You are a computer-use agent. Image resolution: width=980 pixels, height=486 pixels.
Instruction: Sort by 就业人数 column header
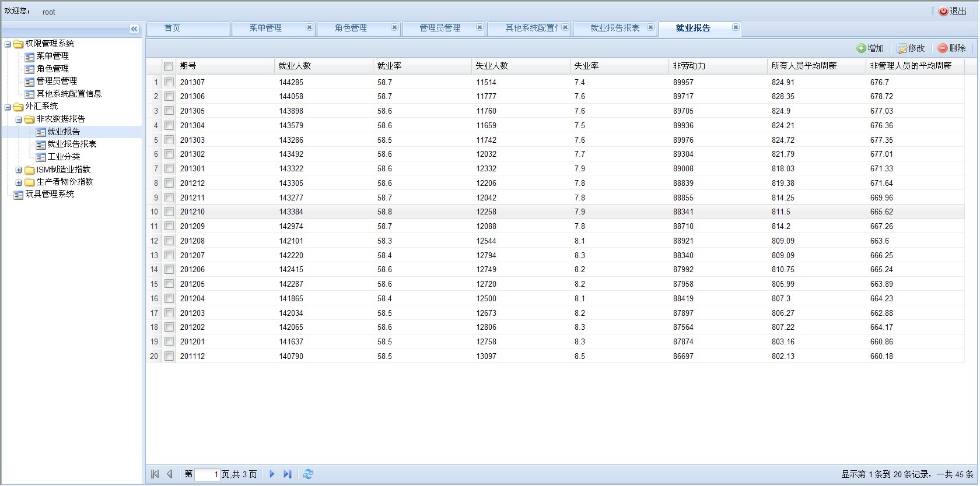pos(324,66)
